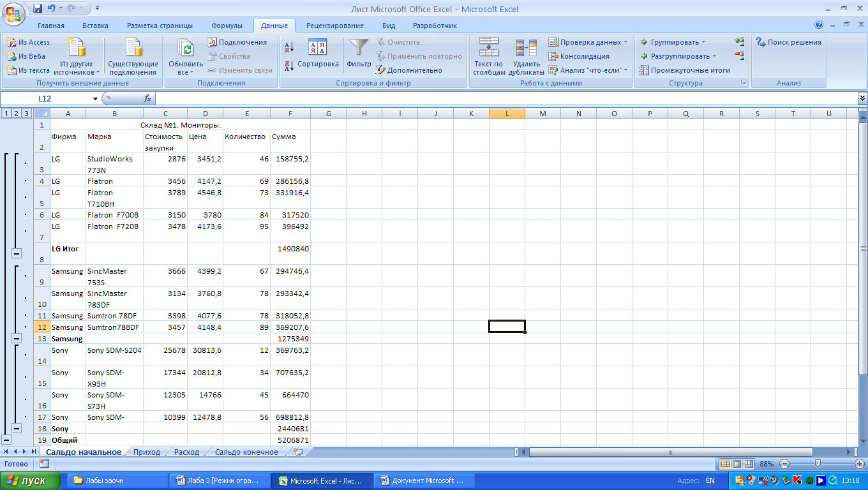The image size is (868, 490).
Task: Collapse the Sony subtotal group
Action: 17,429
